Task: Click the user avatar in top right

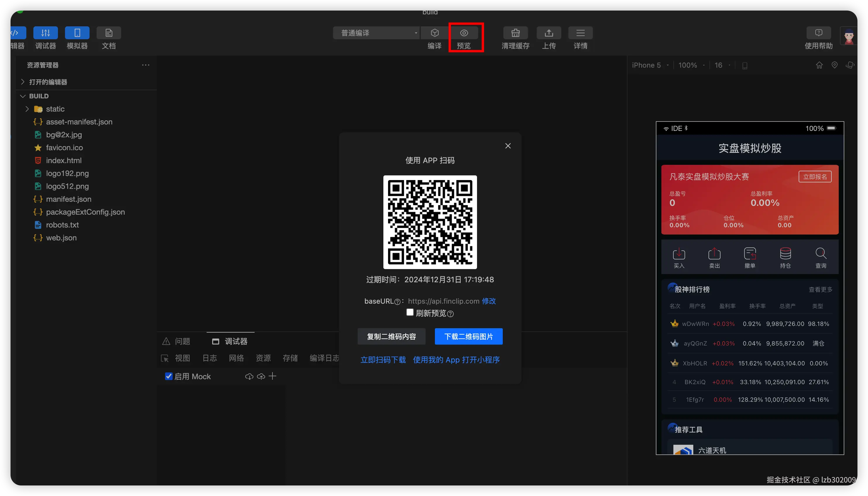Action: (848, 36)
